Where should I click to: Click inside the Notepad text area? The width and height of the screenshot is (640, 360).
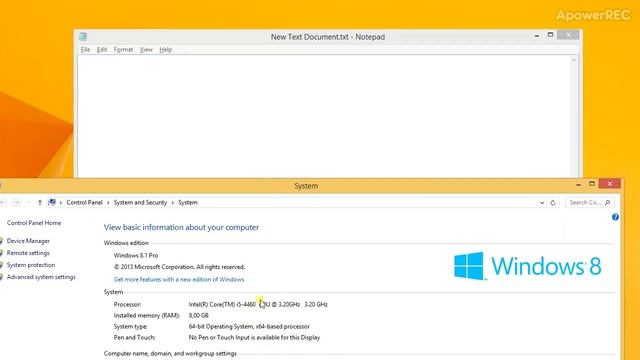(324, 116)
